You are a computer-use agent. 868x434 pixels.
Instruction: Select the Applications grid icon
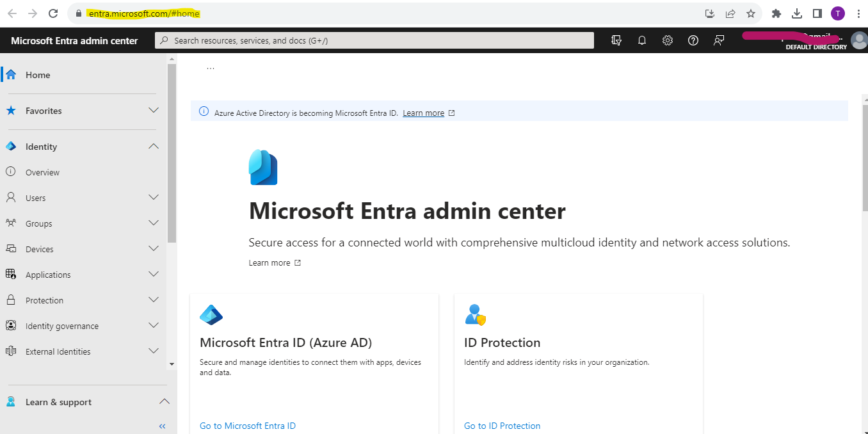(11, 274)
